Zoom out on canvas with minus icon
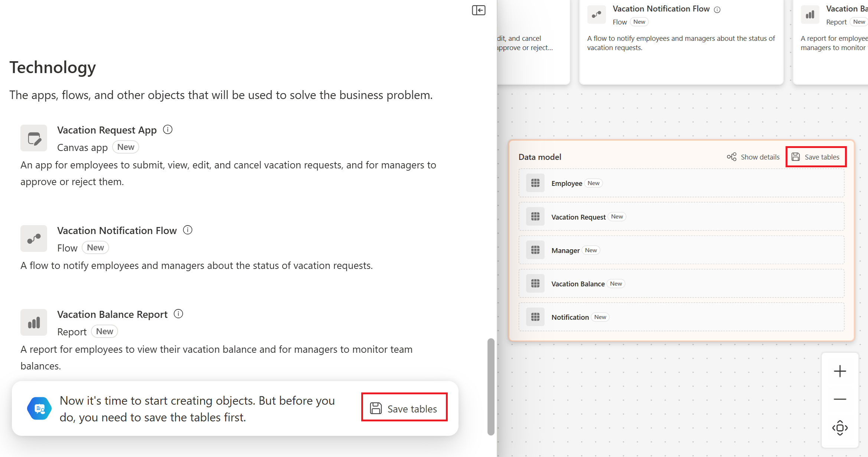 tap(840, 399)
